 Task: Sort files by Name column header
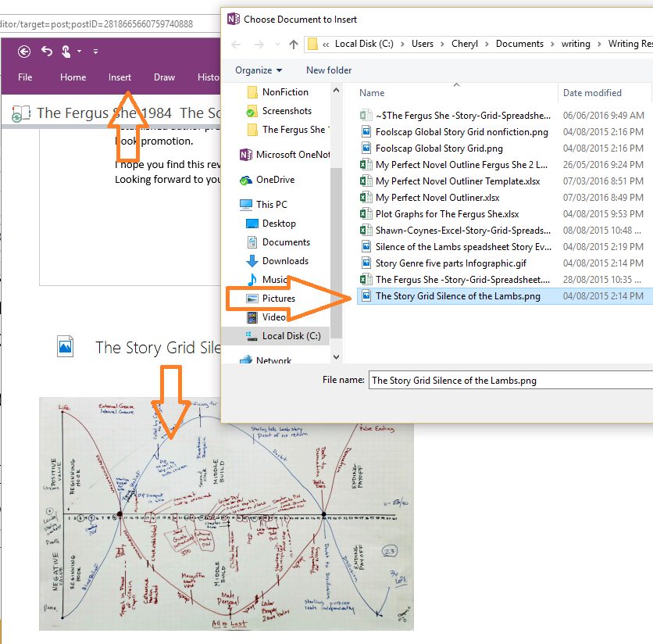tap(372, 93)
